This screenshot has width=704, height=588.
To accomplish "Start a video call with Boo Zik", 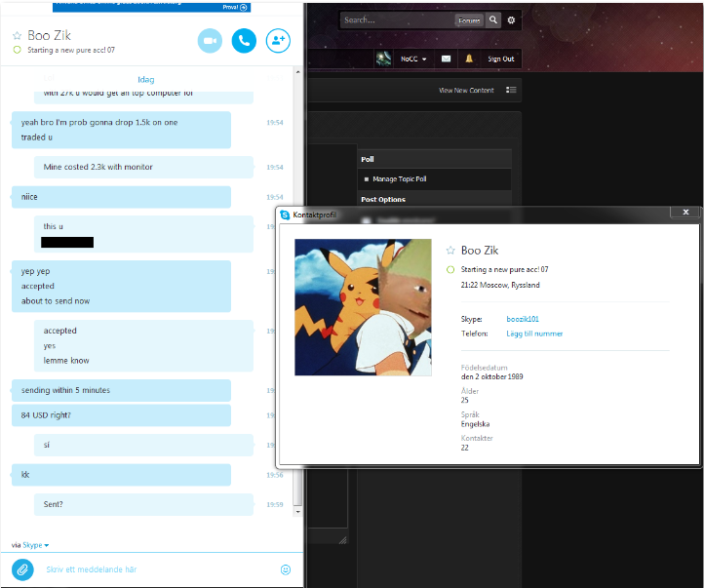I will [x=210, y=41].
